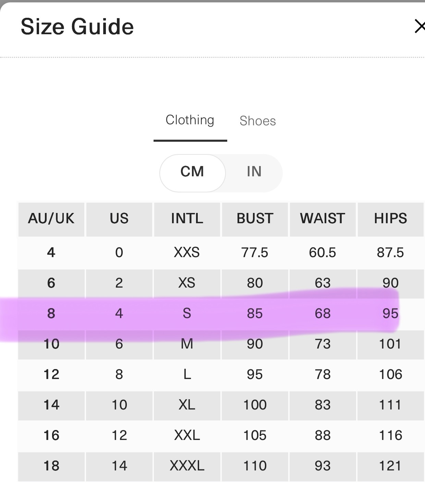Switch to the Shoes tab
Viewport: 425px width, 504px height.
(257, 121)
